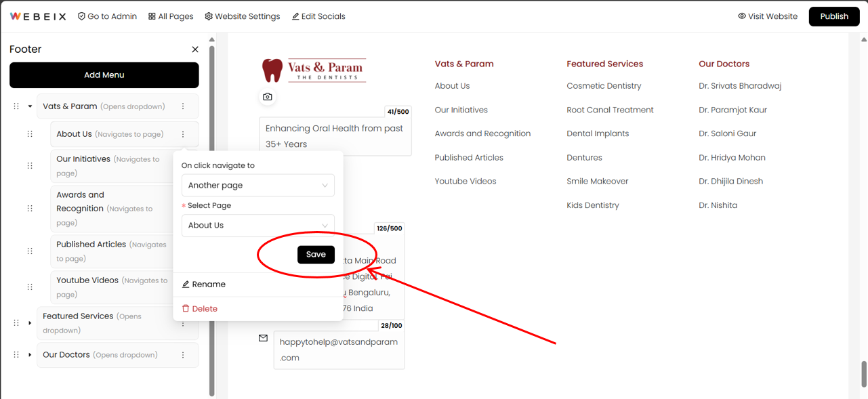Open three-dot menu for Our Doctors
The image size is (868, 399).
point(183,355)
